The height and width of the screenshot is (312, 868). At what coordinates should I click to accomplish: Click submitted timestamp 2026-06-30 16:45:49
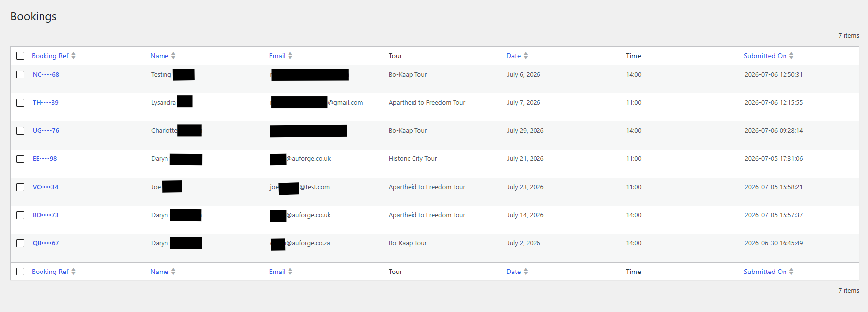pos(774,243)
